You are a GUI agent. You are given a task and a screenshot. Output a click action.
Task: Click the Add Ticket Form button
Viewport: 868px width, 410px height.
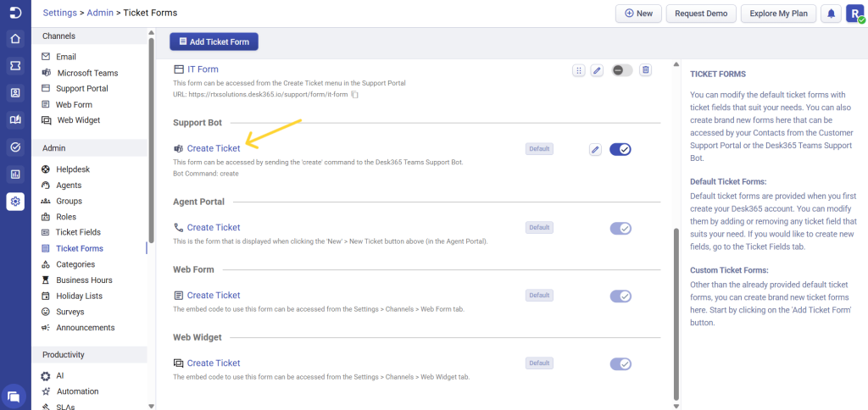pos(214,42)
